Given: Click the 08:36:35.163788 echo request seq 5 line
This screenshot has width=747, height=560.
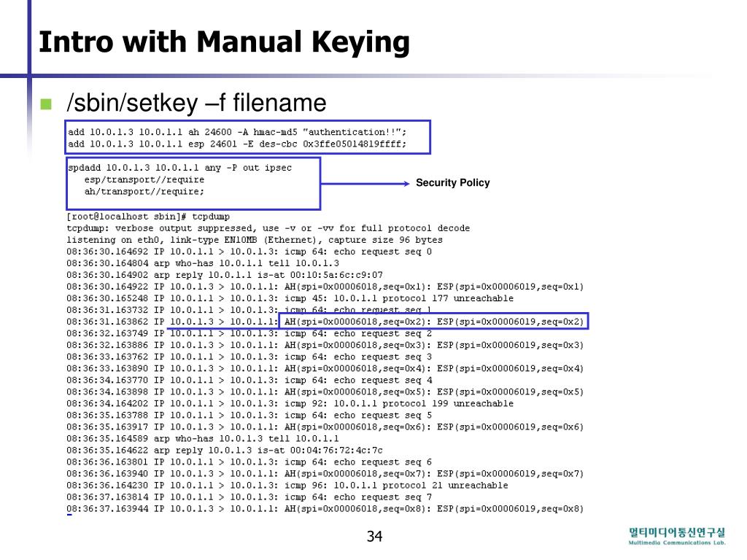Looking at the screenshot, I should (x=249, y=415).
